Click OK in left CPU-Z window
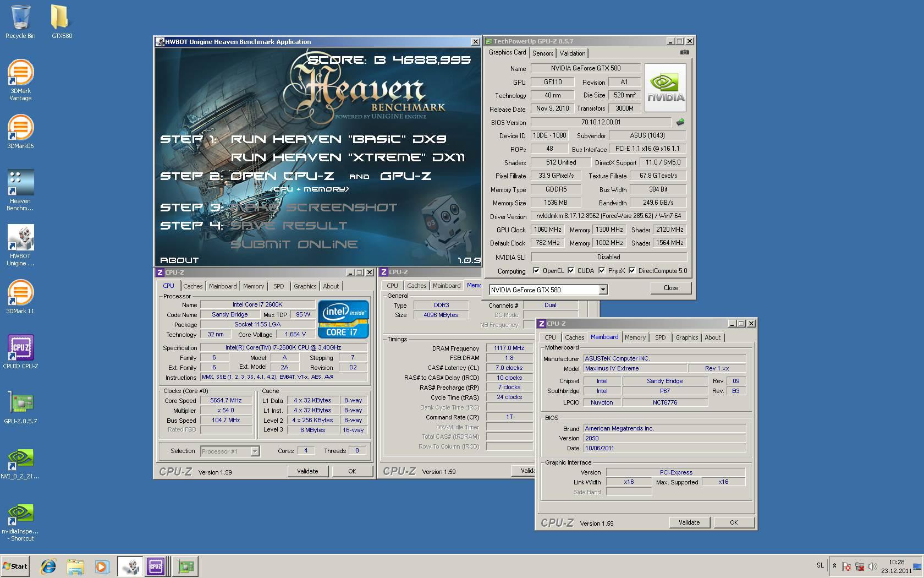This screenshot has width=924, height=578. (x=352, y=471)
